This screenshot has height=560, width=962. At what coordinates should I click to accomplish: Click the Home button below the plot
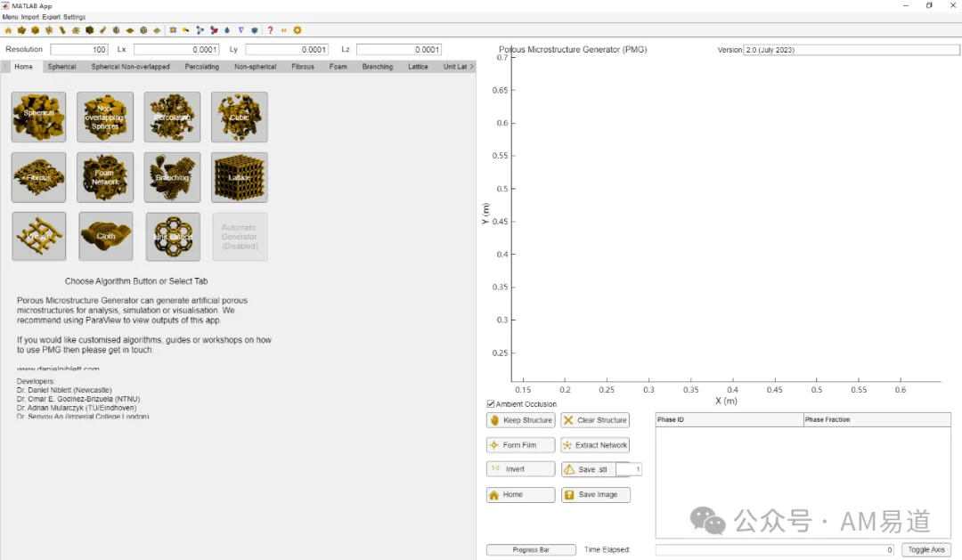pos(521,494)
